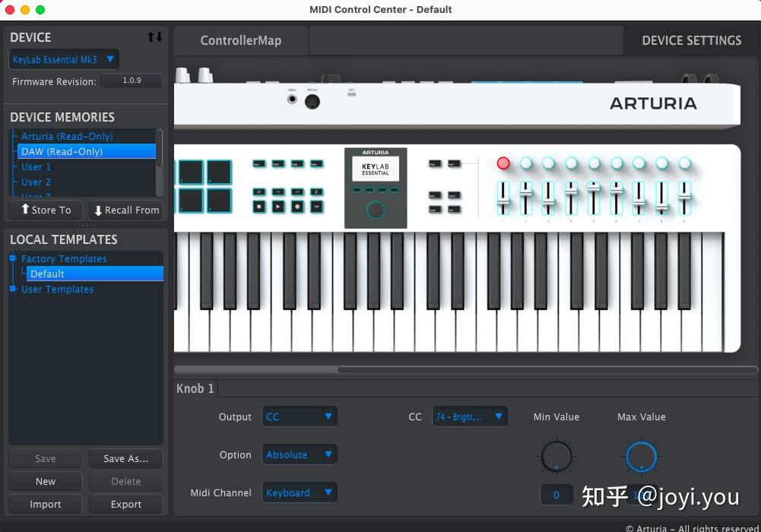Screen dimensions: 761x532
Task: Open the Midi Channel dropdown set to Keyboard
Action: pyautogui.click(x=299, y=492)
